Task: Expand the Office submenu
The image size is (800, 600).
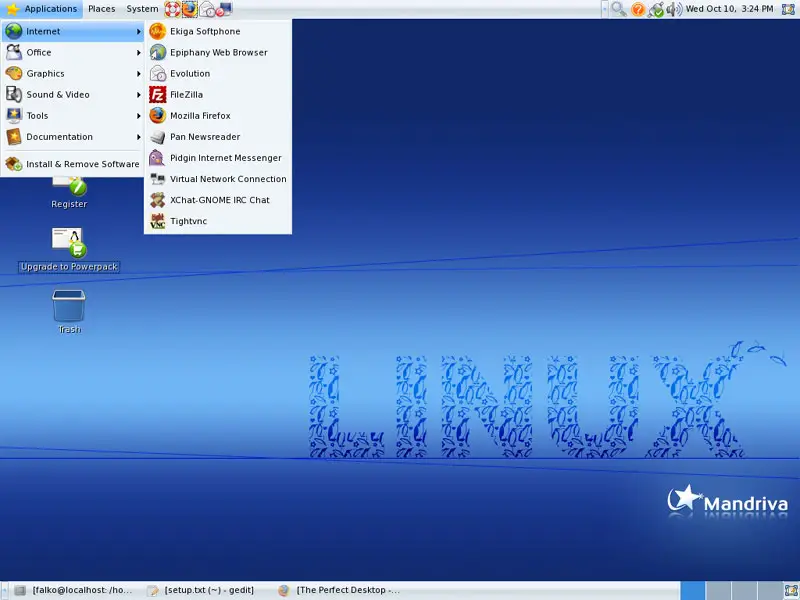Action: (x=72, y=52)
